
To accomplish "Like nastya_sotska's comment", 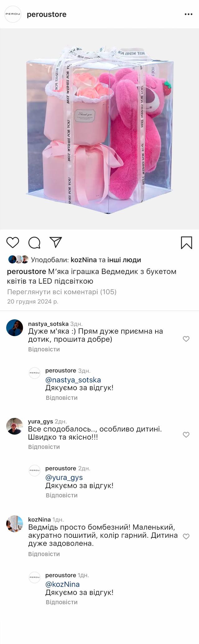I will coord(186,339).
